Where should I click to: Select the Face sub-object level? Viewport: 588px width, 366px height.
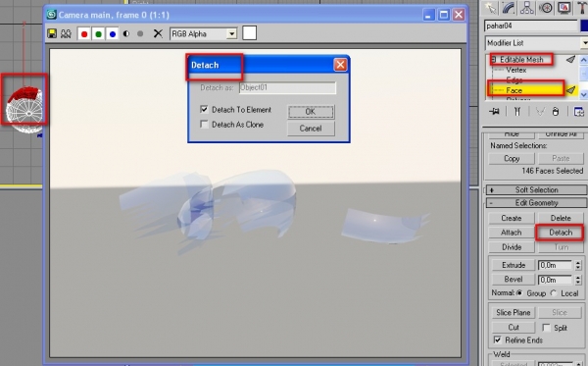[x=514, y=90]
